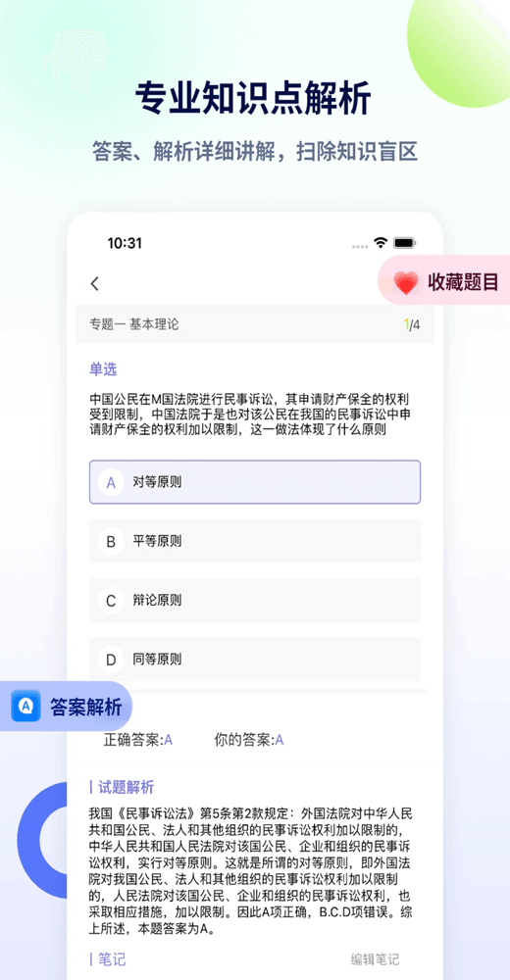Open the 收藏题目 favorite button
This screenshot has width=510, height=980.
tap(444, 282)
